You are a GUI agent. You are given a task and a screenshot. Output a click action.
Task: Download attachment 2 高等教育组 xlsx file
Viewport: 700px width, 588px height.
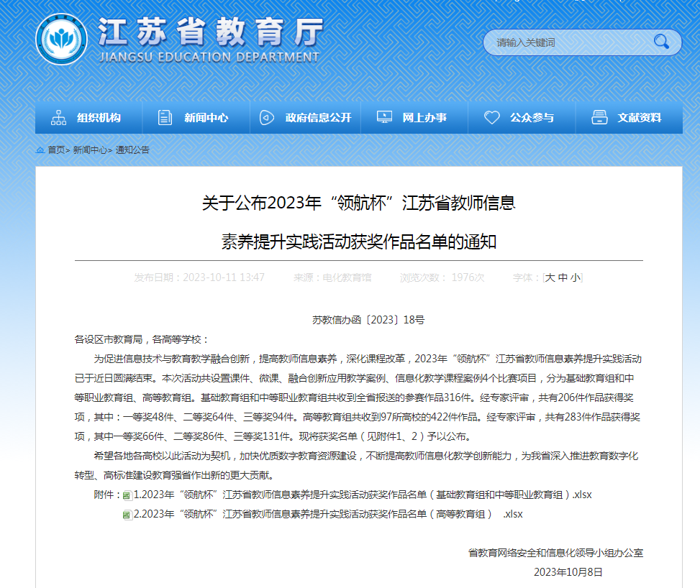(x=327, y=514)
